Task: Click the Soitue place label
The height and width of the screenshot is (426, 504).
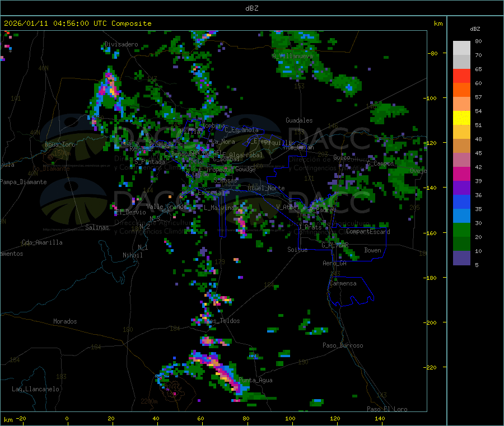Action: 297,250
